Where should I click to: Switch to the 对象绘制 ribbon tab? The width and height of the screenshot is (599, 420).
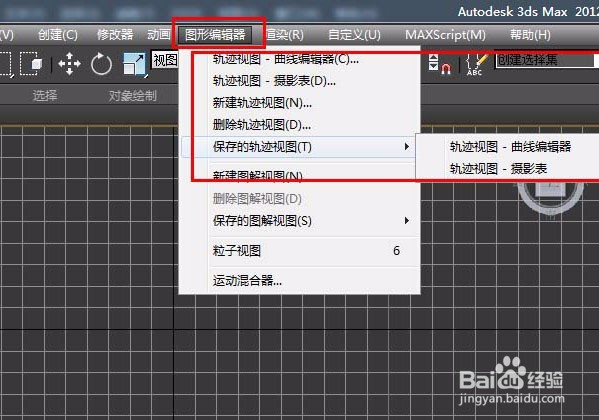click(133, 95)
